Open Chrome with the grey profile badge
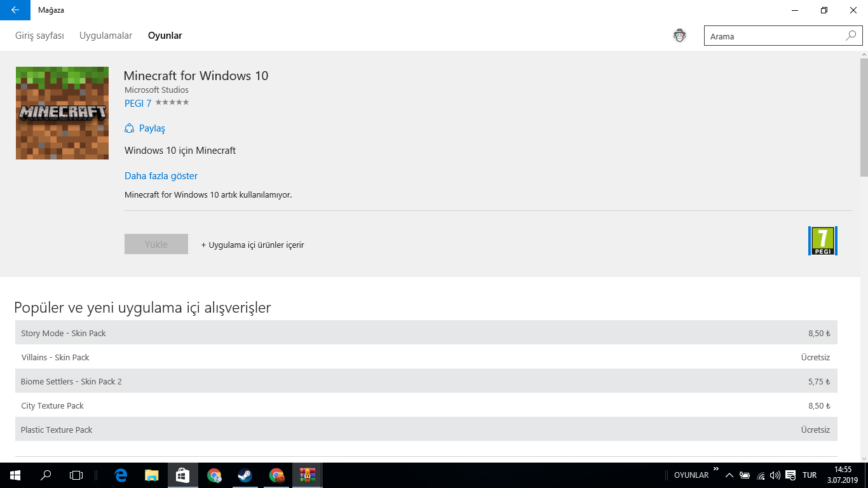868x488 pixels. pos(214,475)
